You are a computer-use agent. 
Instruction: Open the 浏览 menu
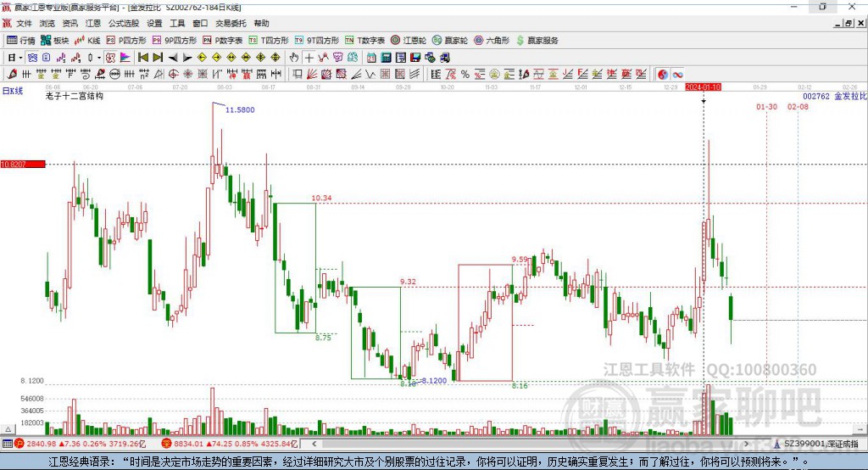point(47,23)
